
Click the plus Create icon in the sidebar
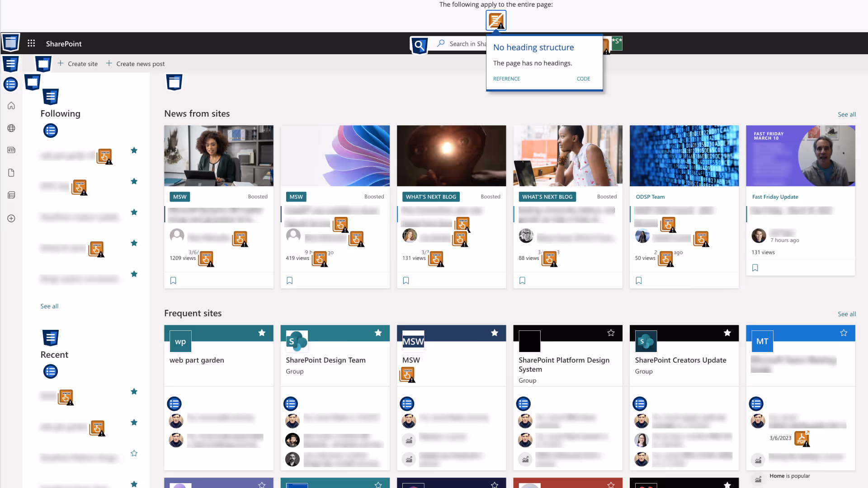coord(11,218)
